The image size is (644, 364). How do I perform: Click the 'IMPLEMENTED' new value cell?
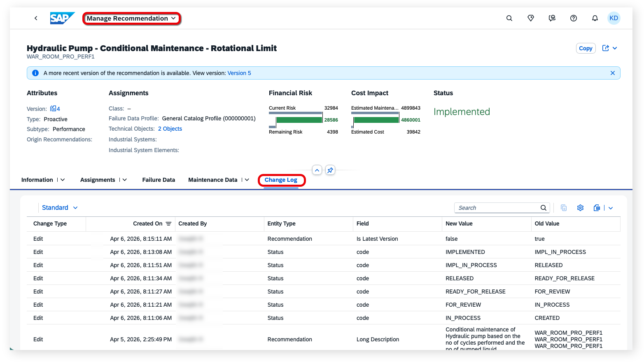pyautogui.click(x=465, y=252)
